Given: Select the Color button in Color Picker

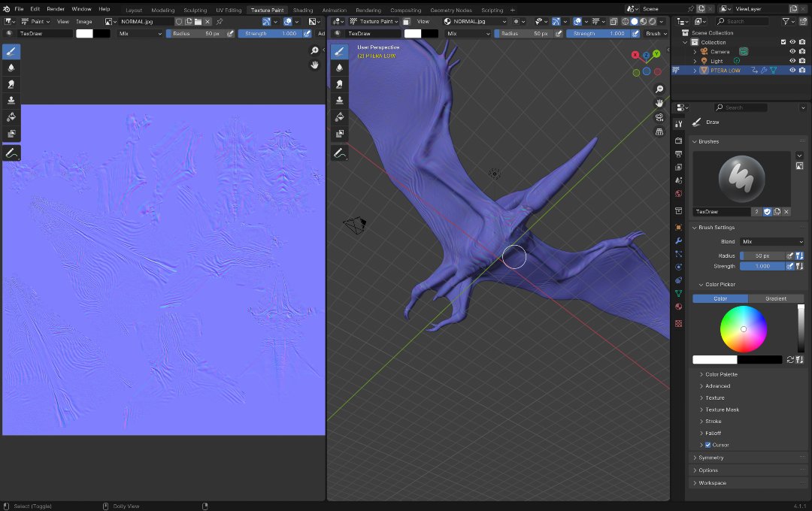Looking at the screenshot, I should click(720, 299).
